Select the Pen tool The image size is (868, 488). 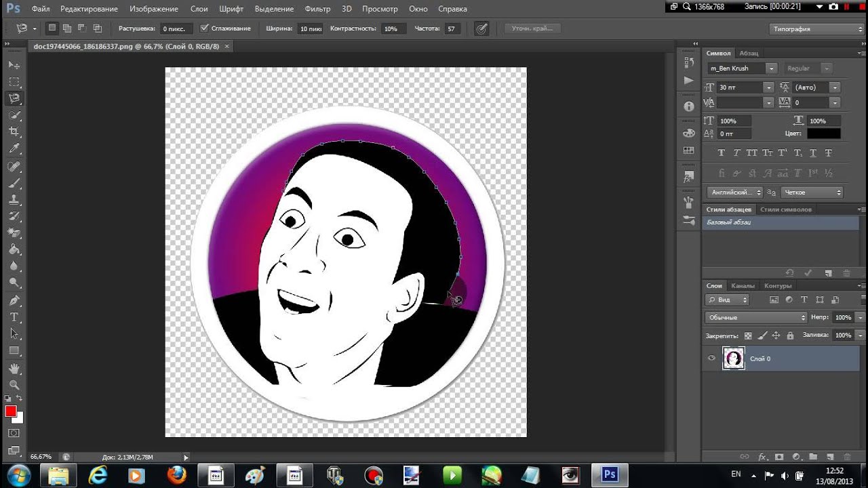pos(14,300)
